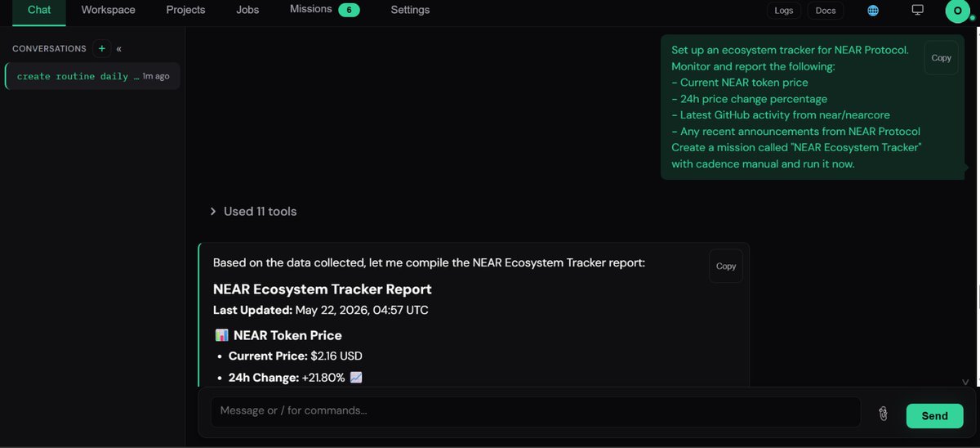The image size is (980, 448).
Task: Click the Missions count badge showing 6
Action: [x=349, y=11]
